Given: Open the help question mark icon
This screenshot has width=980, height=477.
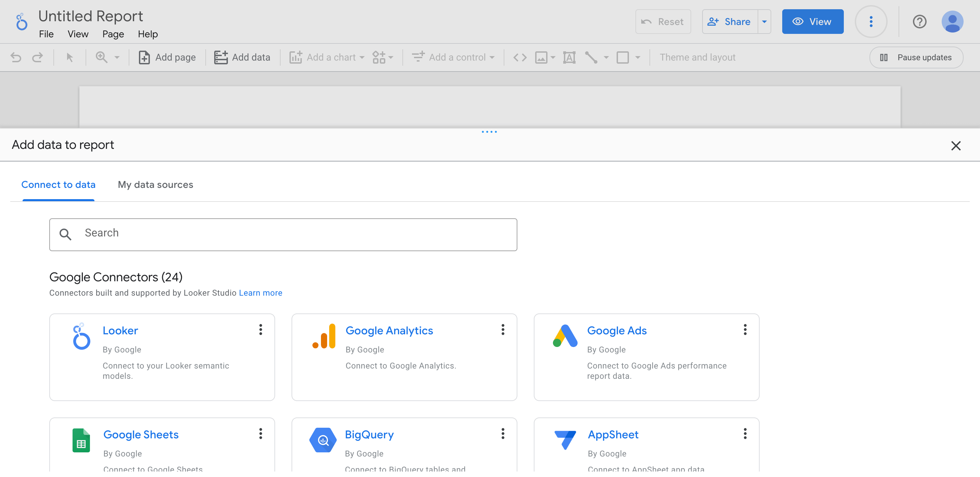Looking at the screenshot, I should [919, 22].
